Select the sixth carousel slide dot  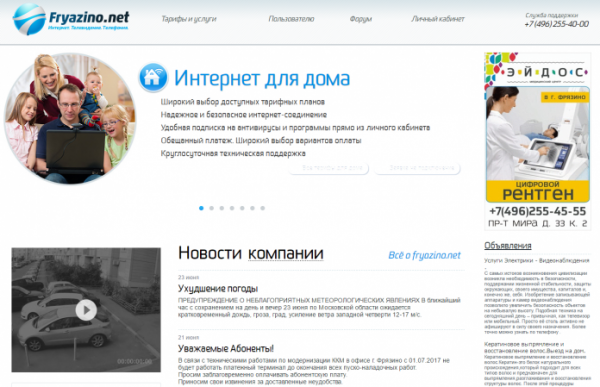click(252, 208)
